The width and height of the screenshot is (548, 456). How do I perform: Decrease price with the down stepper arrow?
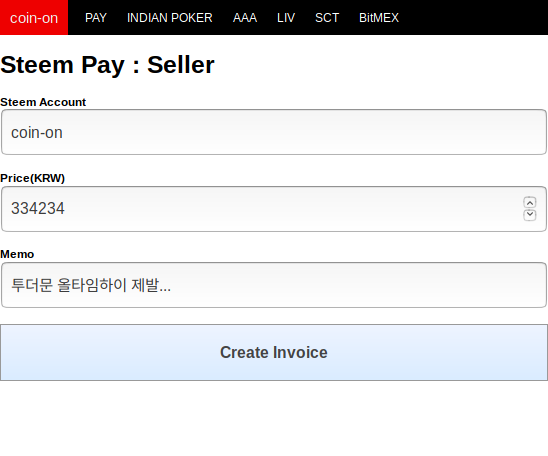coord(530,215)
